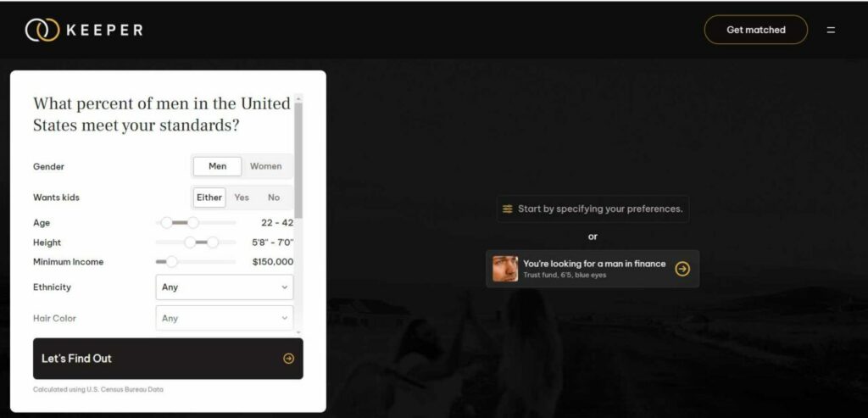Click the preferences panel scrollbar thumb
Viewport: 868px width, 418px height.
click(x=299, y=160)
